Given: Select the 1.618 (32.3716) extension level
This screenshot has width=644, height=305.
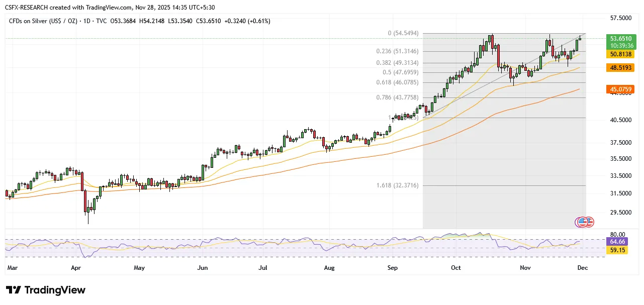Looking at the screenshot, I should (397, 185).
